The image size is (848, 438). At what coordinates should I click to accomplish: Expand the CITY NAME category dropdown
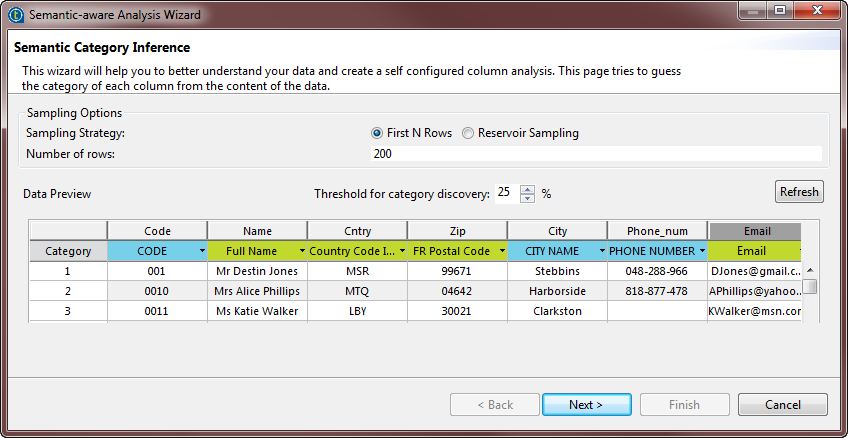click(602, 251)
